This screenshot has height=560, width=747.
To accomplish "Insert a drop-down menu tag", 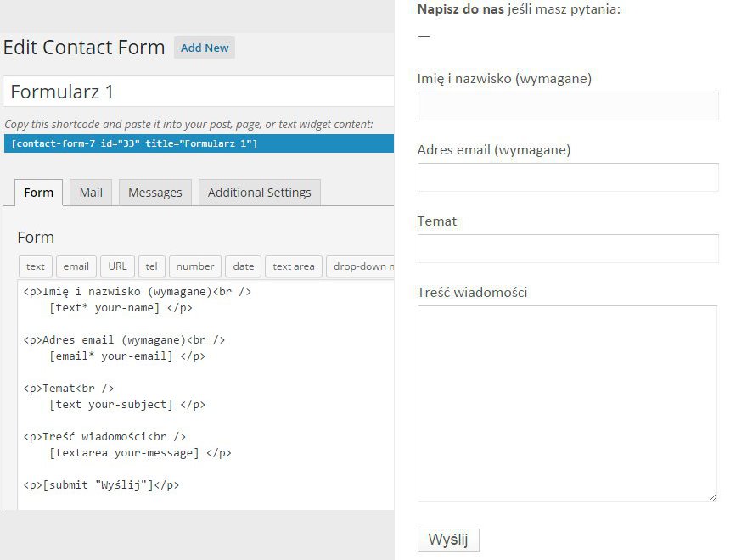I will tap(361, 266).
